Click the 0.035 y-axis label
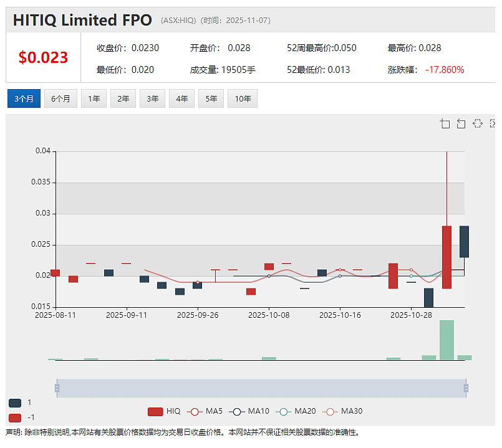This screenshot has width=502, height=448. pos(41,182)
